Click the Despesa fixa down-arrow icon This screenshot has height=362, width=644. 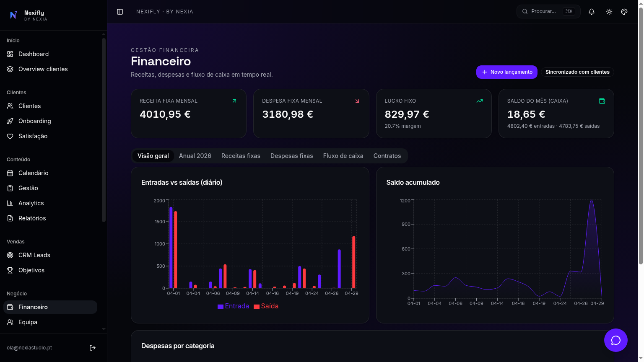click(357, 101)
